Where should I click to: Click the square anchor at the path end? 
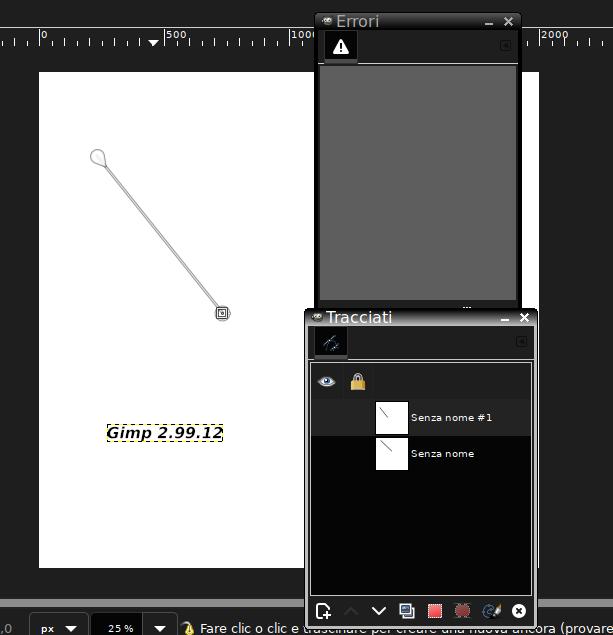(x=222, y=313)
